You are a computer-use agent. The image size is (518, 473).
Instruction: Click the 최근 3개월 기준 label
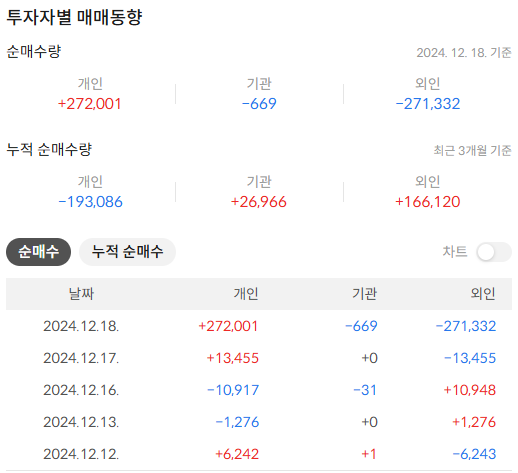472,150
